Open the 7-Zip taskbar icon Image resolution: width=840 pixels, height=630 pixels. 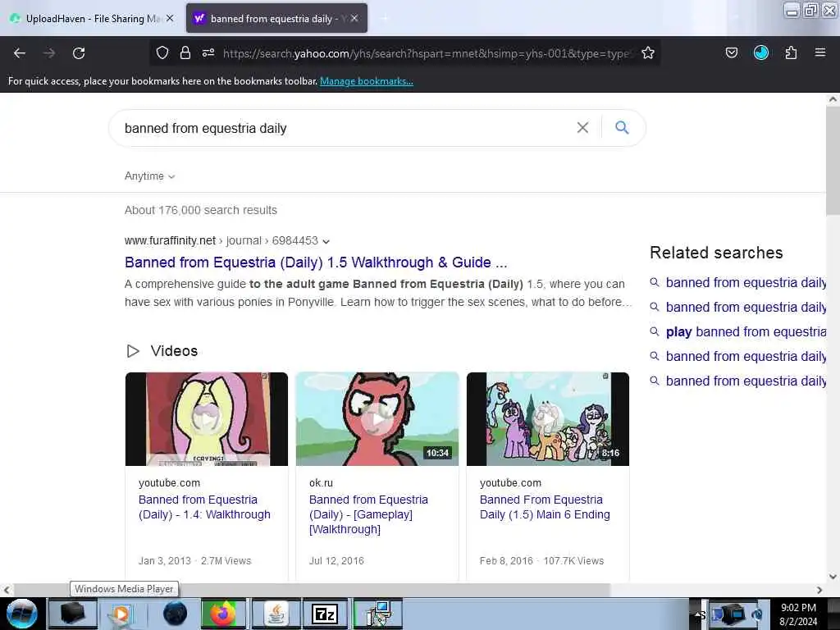[x=325, y=614]
